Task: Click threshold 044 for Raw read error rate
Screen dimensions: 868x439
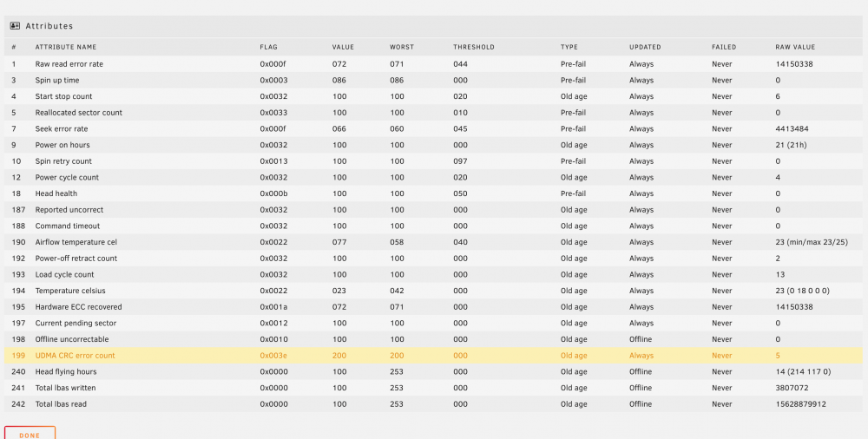Action: coord(461,64)
